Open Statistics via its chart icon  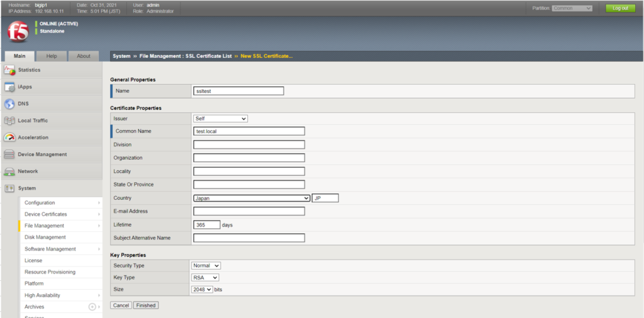pyautogui.click(x=9, y=70)
